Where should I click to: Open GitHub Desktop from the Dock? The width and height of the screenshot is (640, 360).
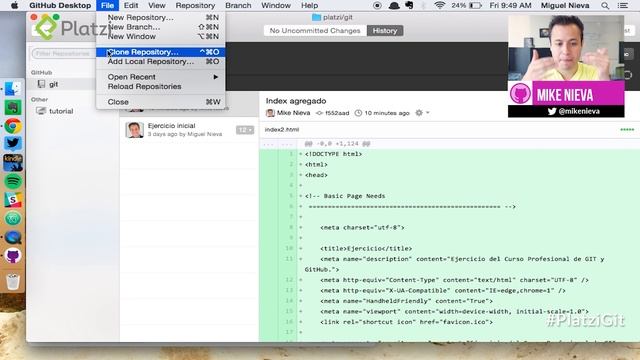click(13, 256)
